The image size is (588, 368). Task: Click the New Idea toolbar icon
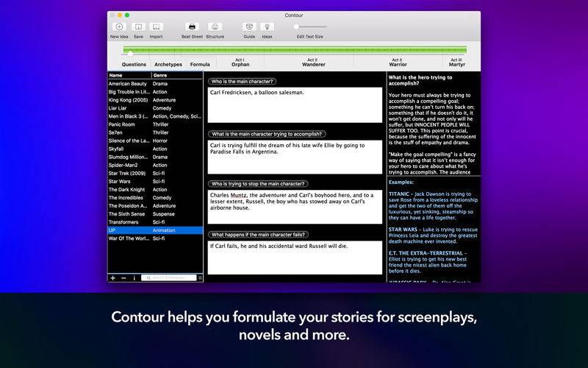click(119, 27)
